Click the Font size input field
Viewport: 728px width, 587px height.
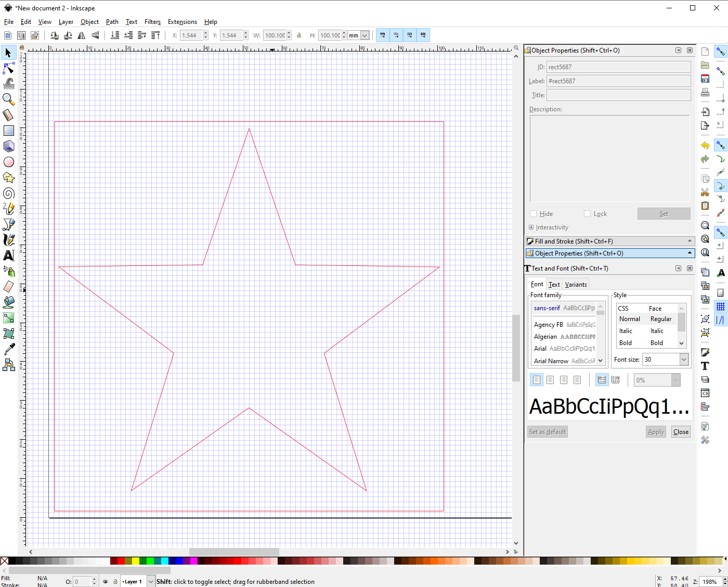[x=660, y=359]
